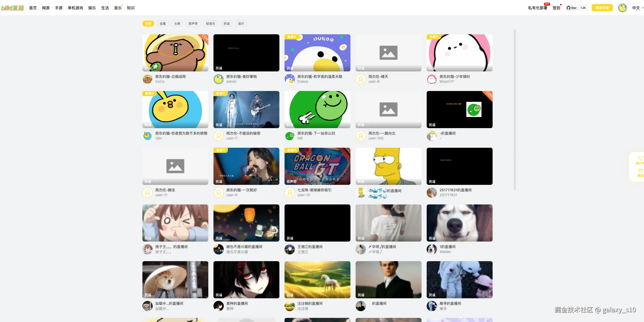Image resolution: width=644 pixels, height=322 pixels.
Task: Go to the 单机游戏 navigation tab
Action: pos(75,8)
